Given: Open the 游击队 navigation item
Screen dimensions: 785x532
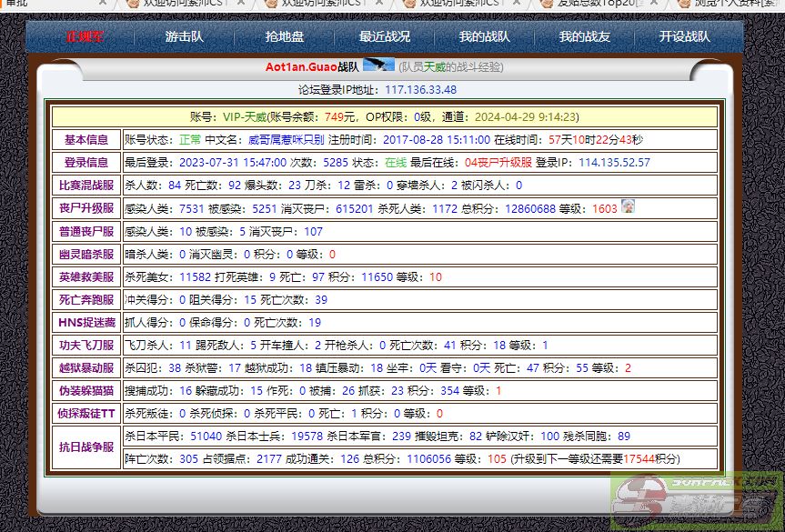Looking at the screenshot, I should tap(185, 37).
